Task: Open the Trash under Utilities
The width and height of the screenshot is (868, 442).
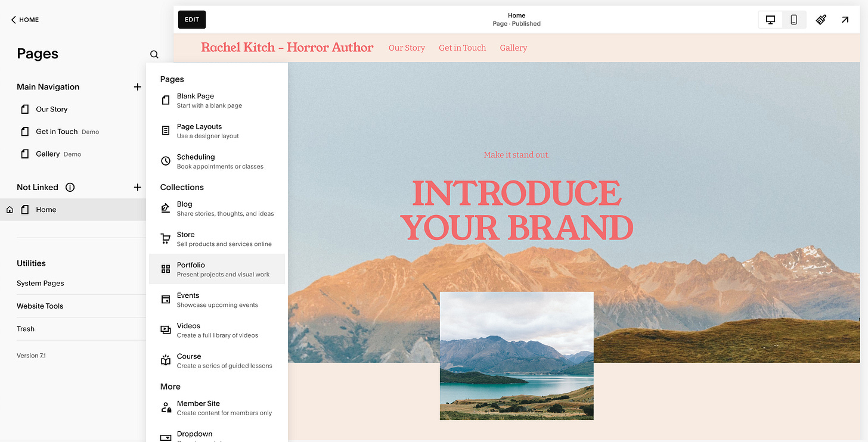Action: click(x=26, y=329)
